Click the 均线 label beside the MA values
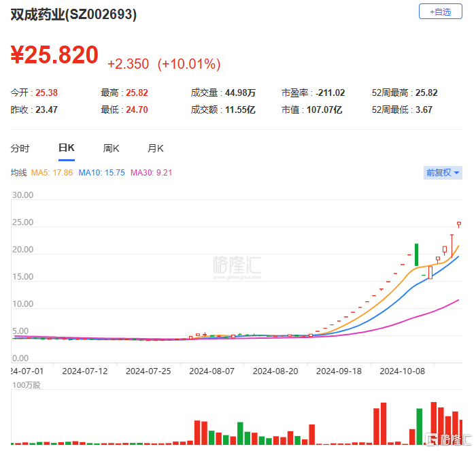Screen dimensions: 476x451 point(18,173)
